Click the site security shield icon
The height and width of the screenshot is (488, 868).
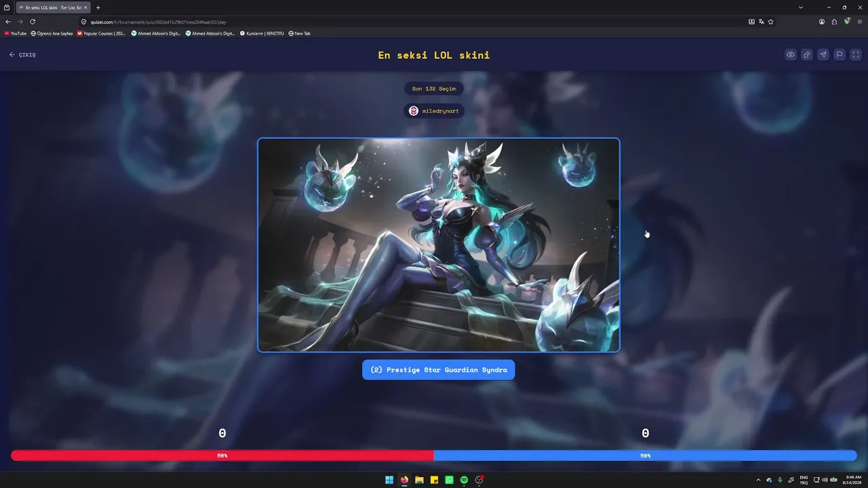84,22
